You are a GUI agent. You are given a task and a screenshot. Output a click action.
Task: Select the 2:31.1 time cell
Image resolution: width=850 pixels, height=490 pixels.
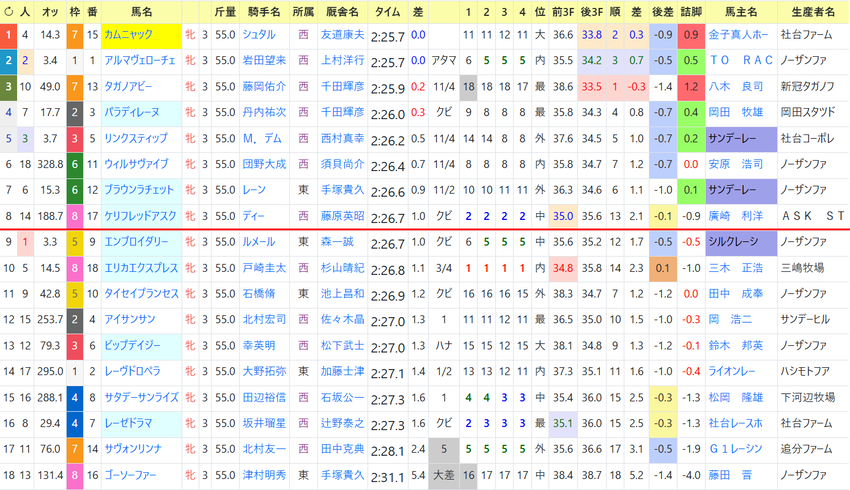(388, 476)
